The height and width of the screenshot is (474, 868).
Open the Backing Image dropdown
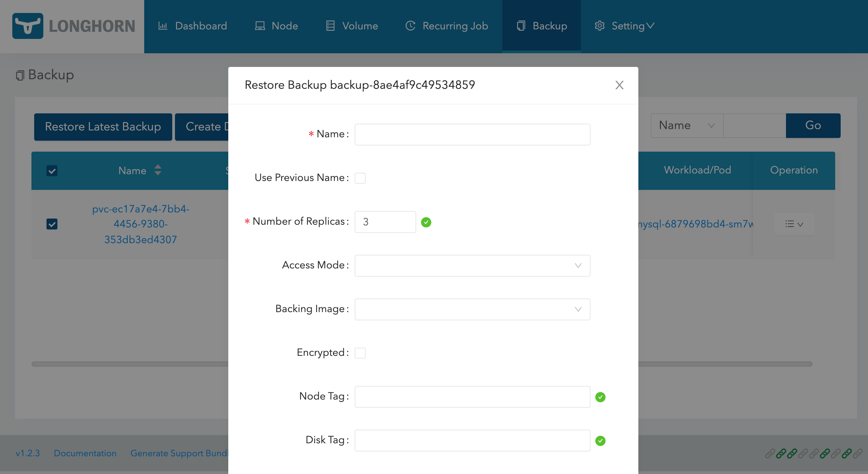(472, 309)
